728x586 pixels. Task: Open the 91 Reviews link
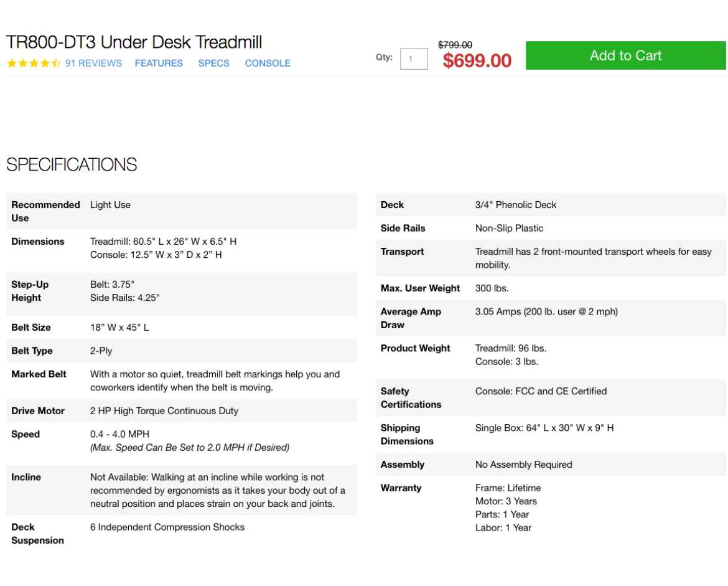pyautogui.click(x=93, y=64)
